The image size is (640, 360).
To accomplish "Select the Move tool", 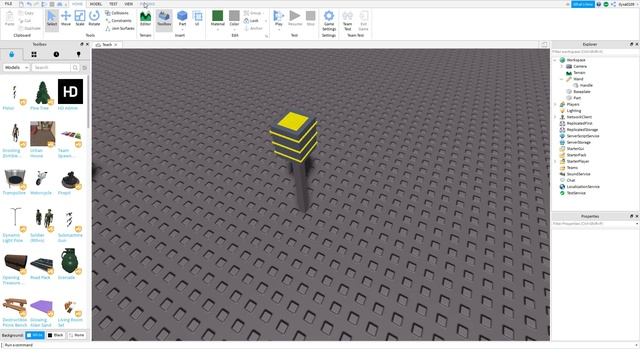I will pyautogui.click(x=66, y=18).
